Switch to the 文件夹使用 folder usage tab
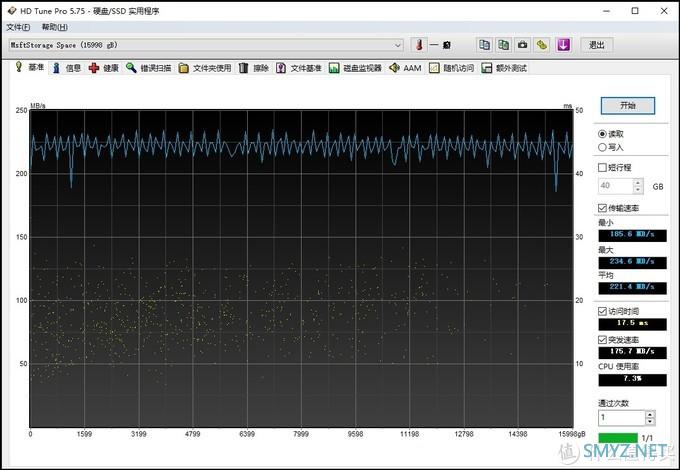This screenshot has height=470, width=680. coord(205,68)
